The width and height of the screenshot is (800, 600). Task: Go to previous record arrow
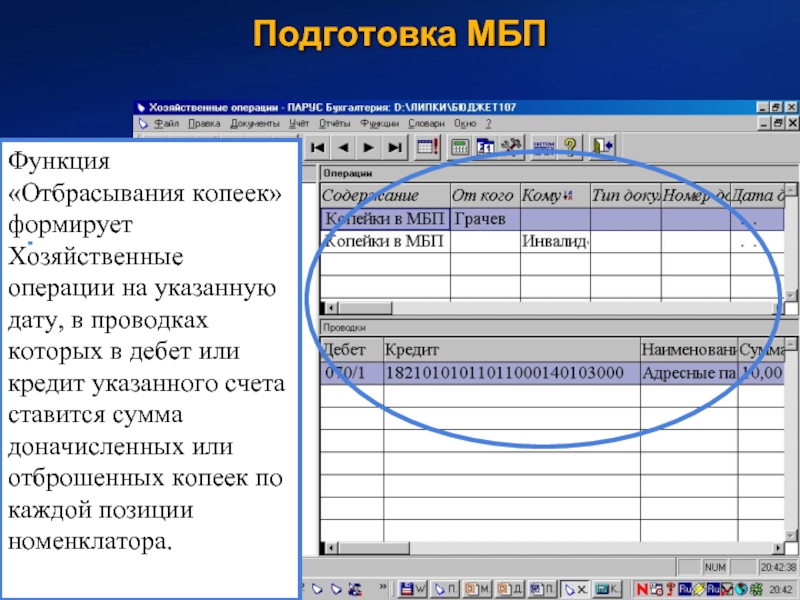[343, 147]
